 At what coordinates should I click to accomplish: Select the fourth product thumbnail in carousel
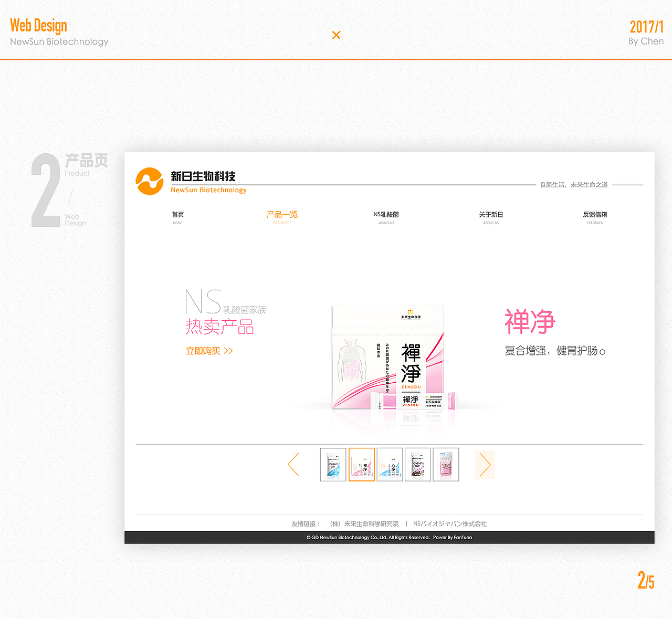point(418,465)
